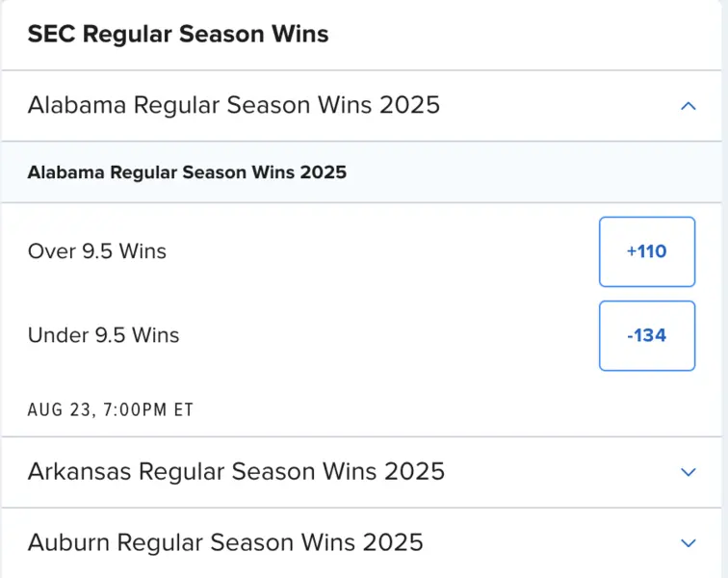Click the Under 9.5 Wins label
This screenshot has width=728, height=578.
(104, 335)
